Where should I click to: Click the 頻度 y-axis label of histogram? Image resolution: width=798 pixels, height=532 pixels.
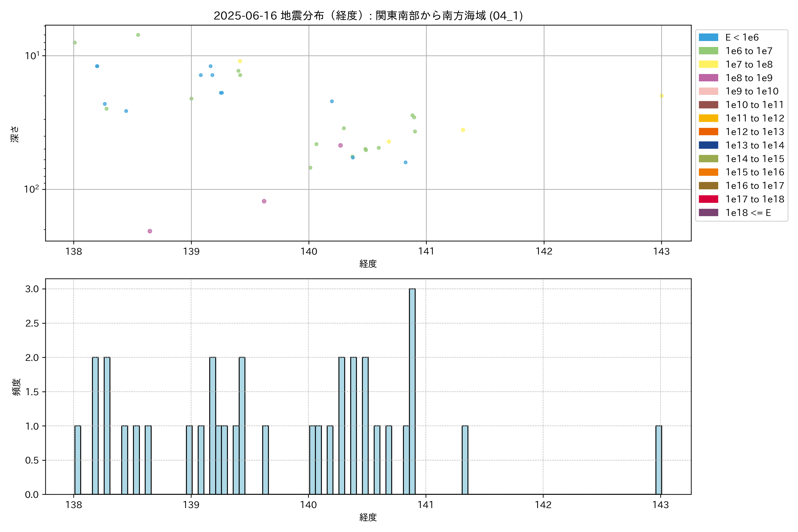[x=16, y=387]
